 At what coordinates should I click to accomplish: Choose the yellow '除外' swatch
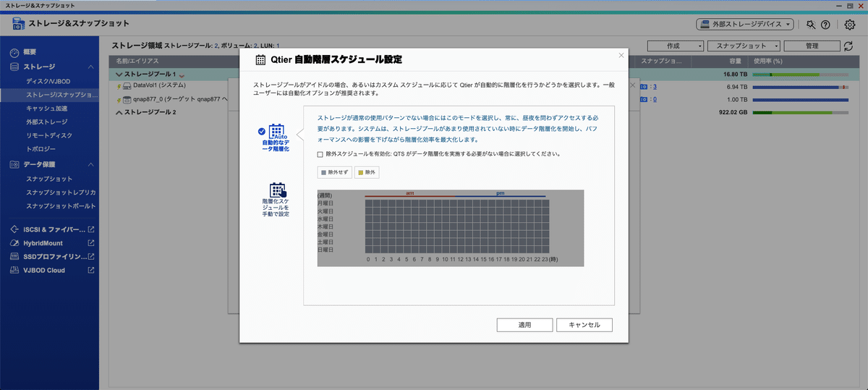point(367,172)
